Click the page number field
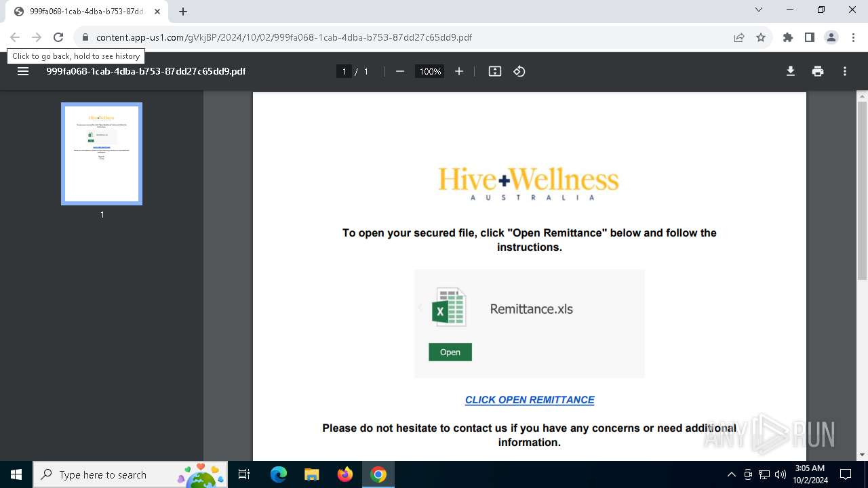 pyautogui.click(x=344, y=71)
